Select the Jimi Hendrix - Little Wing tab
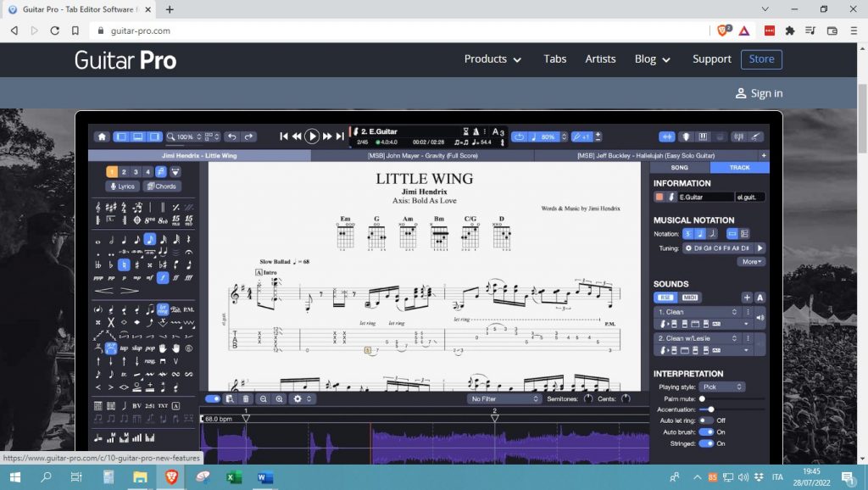The height and width of the screenshot is (490, 868). tap(199, 156)
